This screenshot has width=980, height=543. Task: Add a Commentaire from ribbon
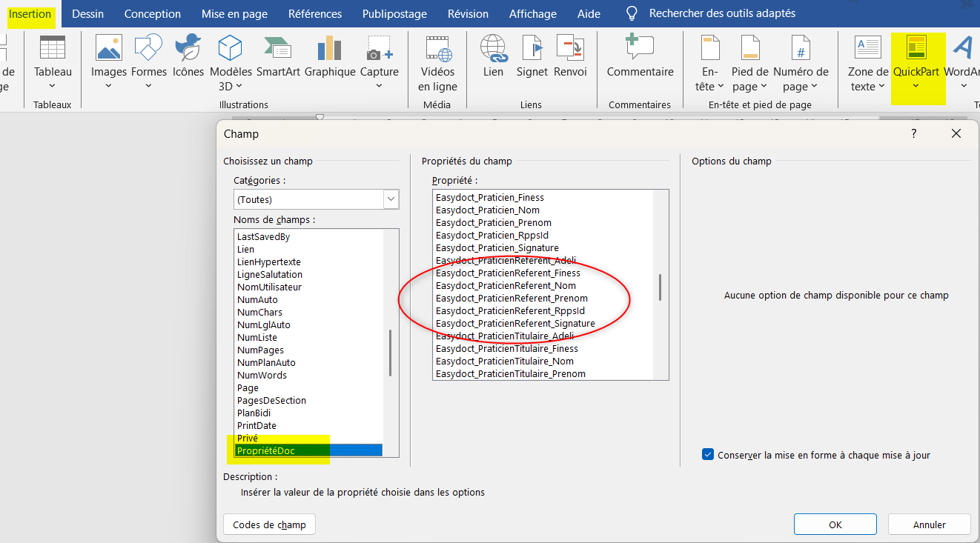(x=640, y=49)
